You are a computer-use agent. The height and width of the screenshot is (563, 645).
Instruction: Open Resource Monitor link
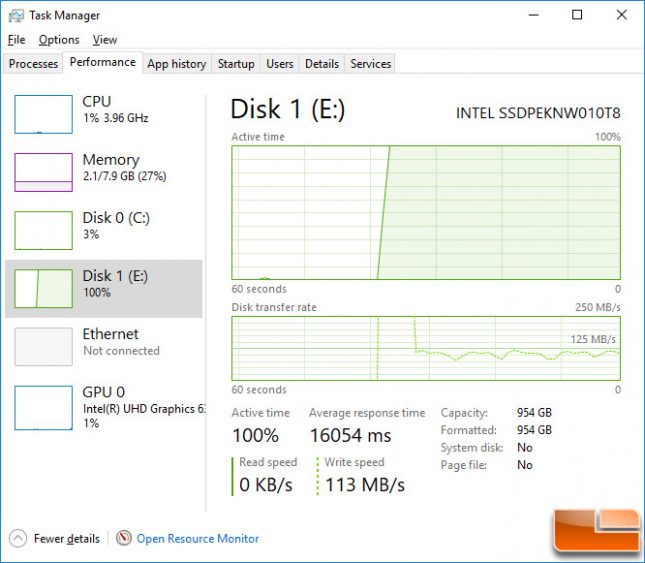pos(197,538)
